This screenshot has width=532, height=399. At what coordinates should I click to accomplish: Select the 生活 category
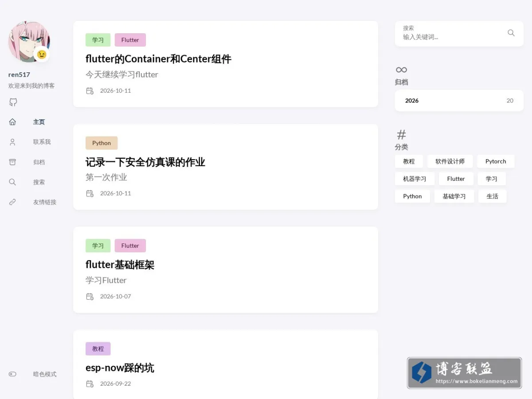coord(493,196)
